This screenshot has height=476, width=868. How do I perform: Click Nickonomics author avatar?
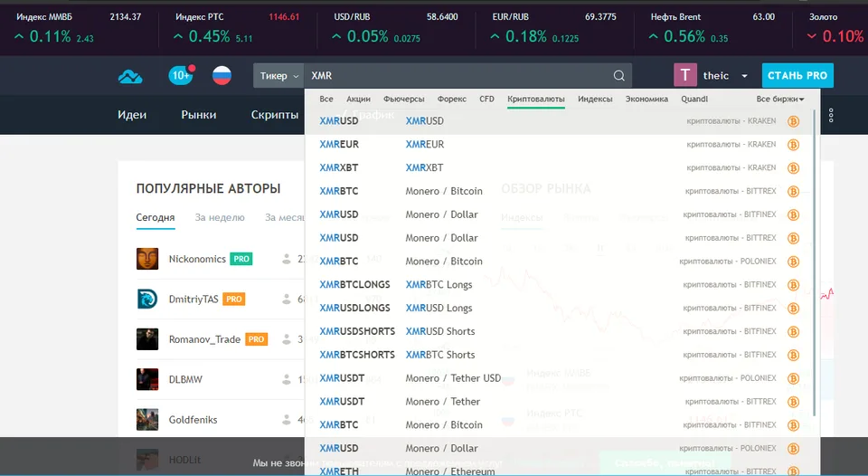[147, 259]
